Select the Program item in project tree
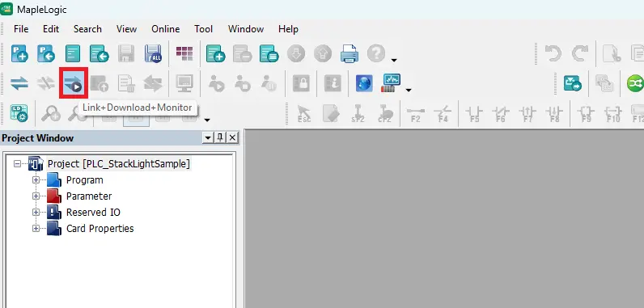 [x=85, y=180]
